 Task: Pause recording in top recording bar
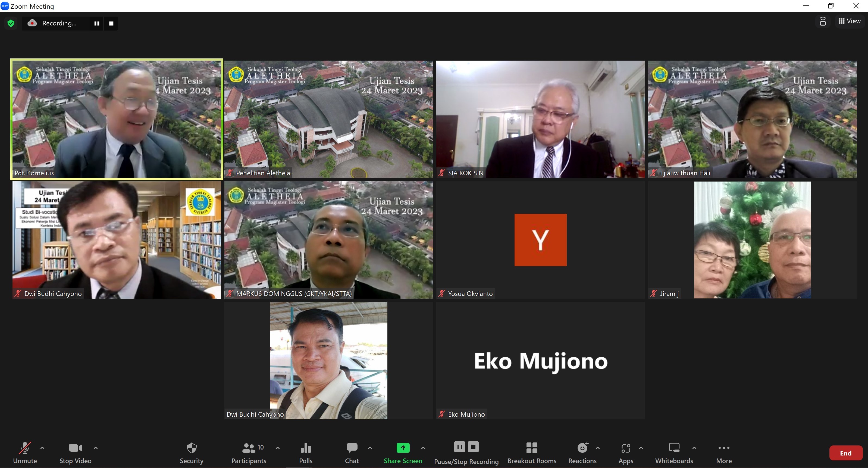point(97,23)
